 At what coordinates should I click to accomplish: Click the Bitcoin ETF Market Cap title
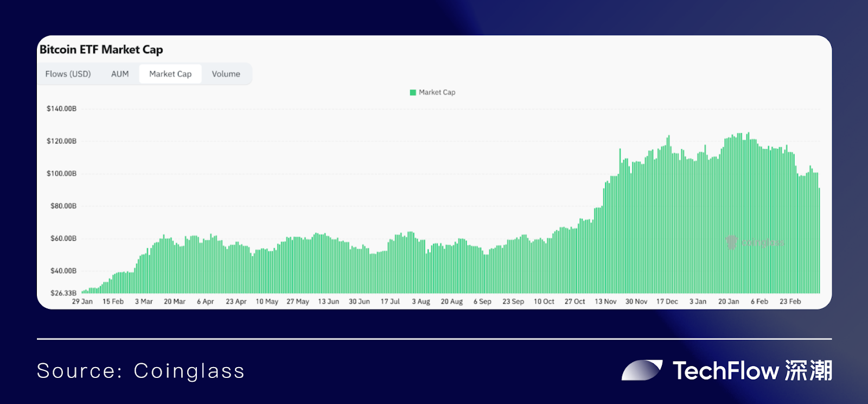[101, 49]
